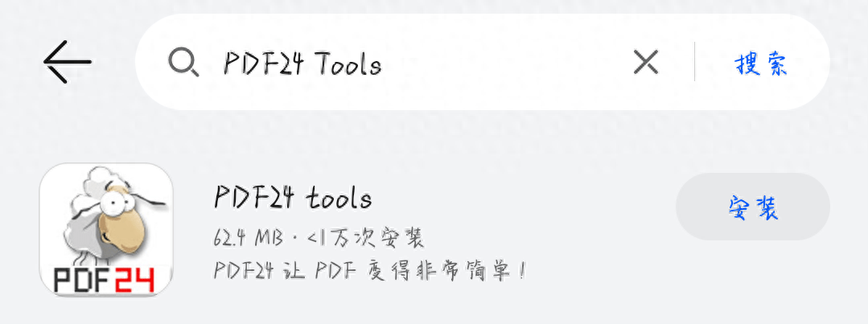Select the 62.4 MB size info line

319,238
